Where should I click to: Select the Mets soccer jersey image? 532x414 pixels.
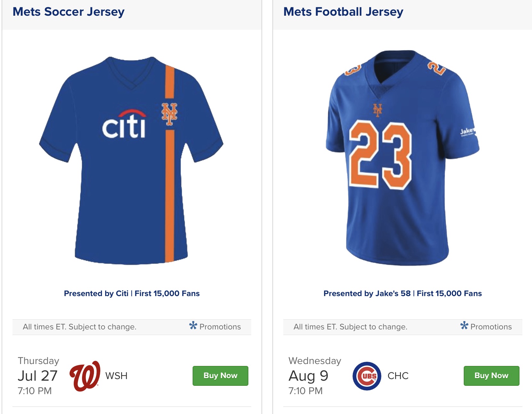tap(131, 161)
